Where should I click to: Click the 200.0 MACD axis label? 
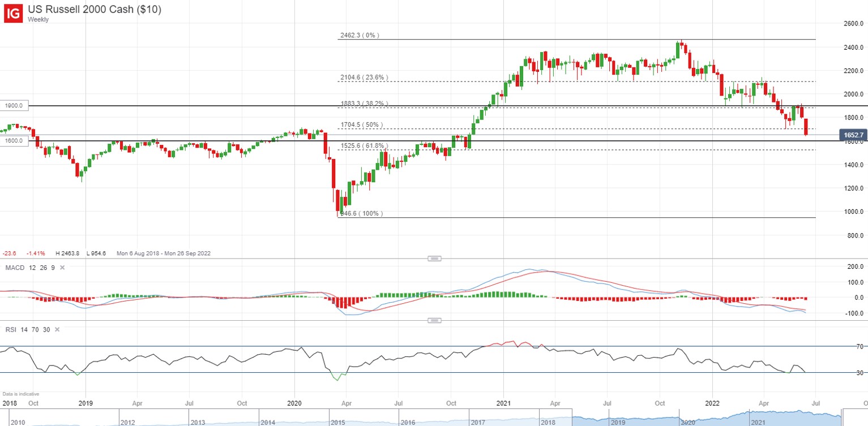coord(854,266)
